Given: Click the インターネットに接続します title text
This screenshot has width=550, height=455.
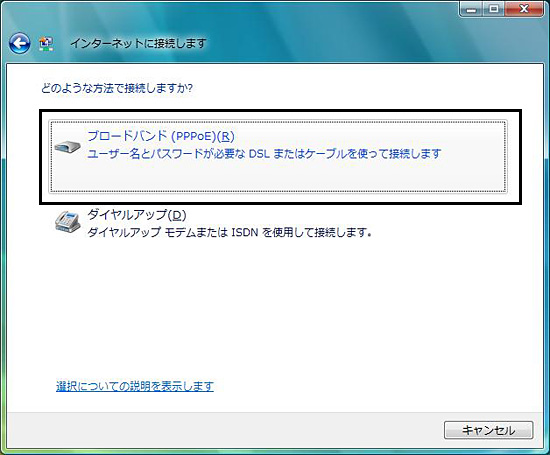Looking at the screenshot, I should (138, 44).
